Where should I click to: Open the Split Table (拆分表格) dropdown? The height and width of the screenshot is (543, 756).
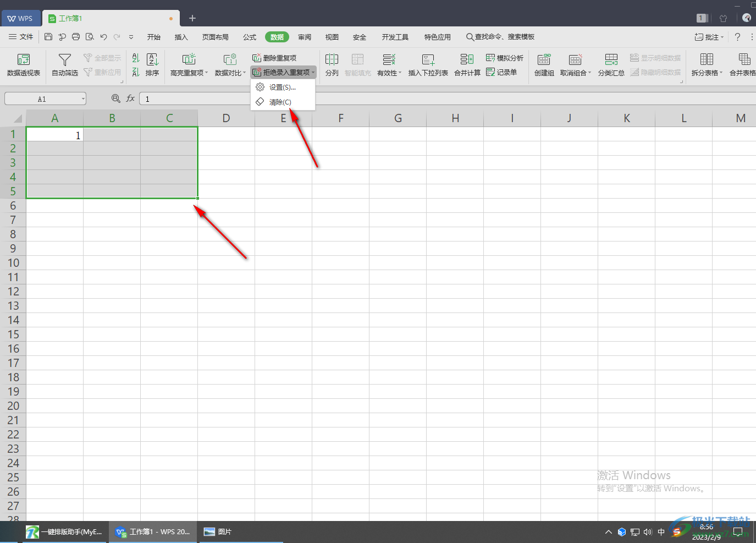(707, 65)
